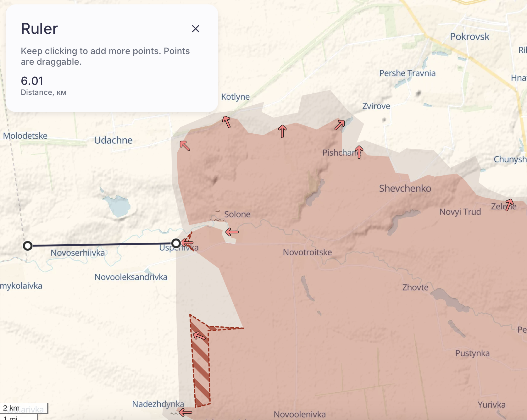Click the ruler endpoint at Uspenivka
Image resolution: width=527 pixels, height=420 pixels.
point(176,243)
